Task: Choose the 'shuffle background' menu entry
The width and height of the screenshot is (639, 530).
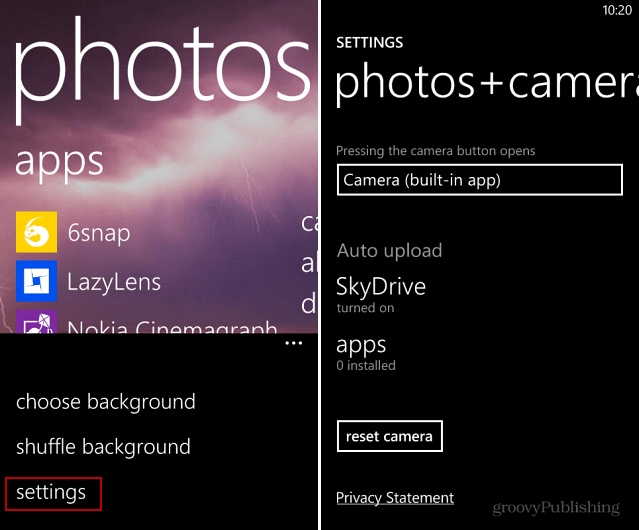Action: click(104, 447)
